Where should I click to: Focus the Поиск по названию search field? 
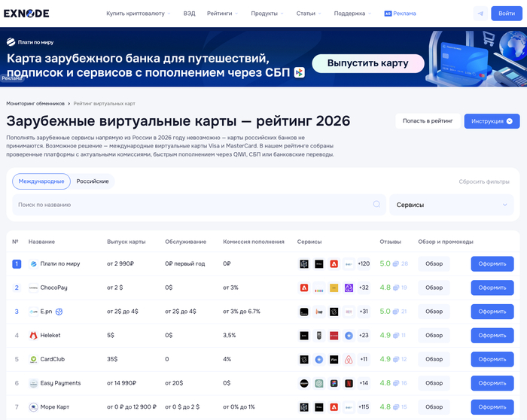199,205
